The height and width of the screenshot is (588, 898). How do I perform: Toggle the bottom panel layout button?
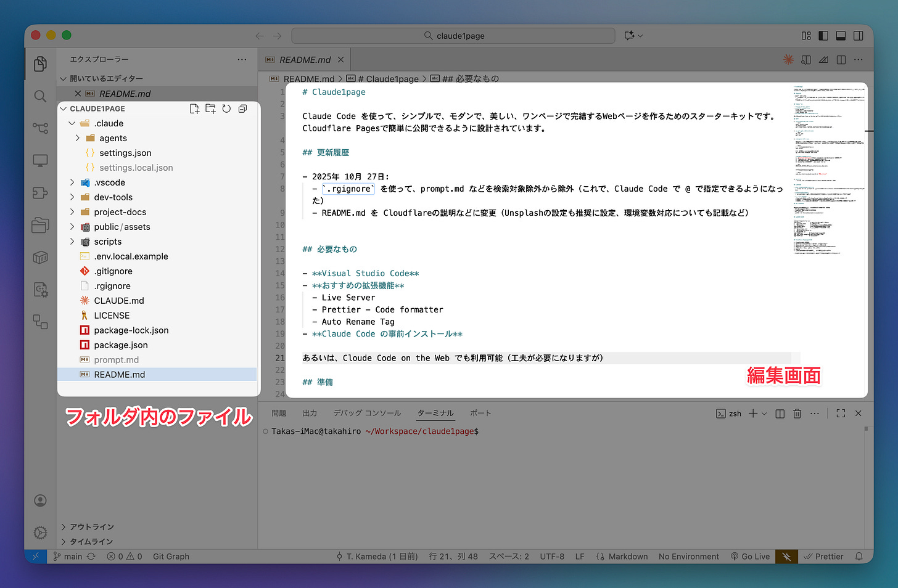coord(841,36)
